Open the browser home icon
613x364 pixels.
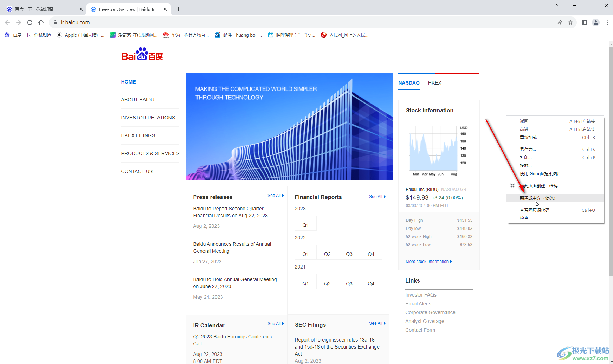point(41,22)
